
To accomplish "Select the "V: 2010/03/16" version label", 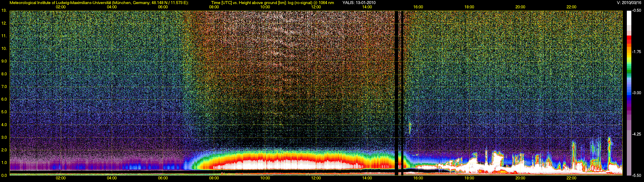I will (629, 3).
